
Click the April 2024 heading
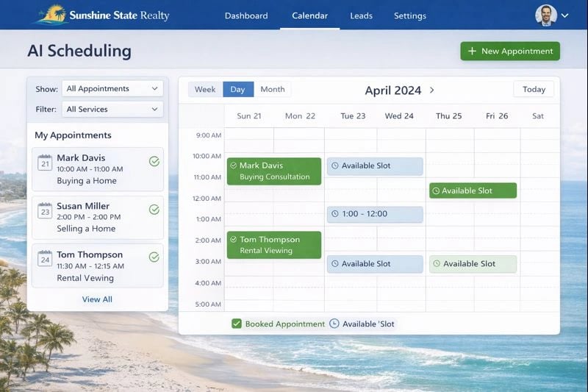[x=393, y=90]
